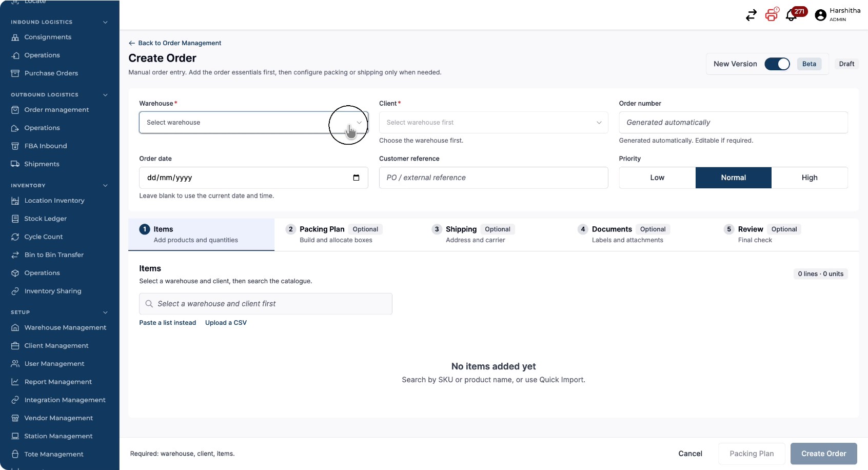The width and height of the screenshot is (868, 470).
Task: Go back to Order Management
Action: [175, 43]
